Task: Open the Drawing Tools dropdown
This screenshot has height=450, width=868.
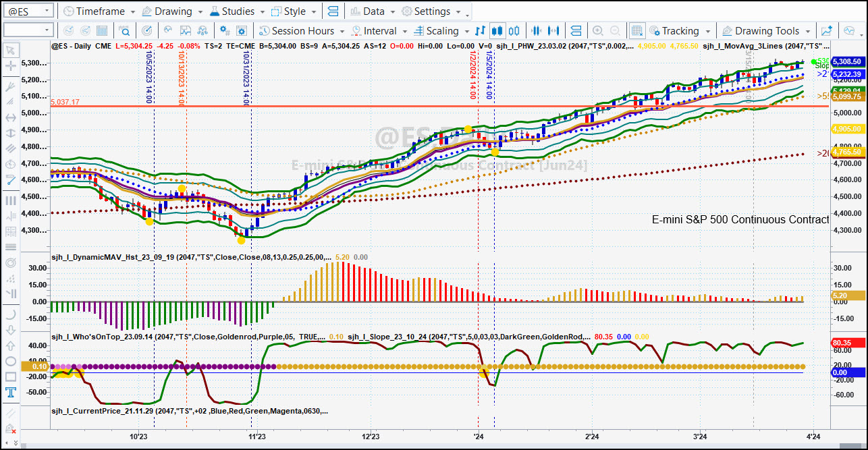Action: [x=767, y=30]
